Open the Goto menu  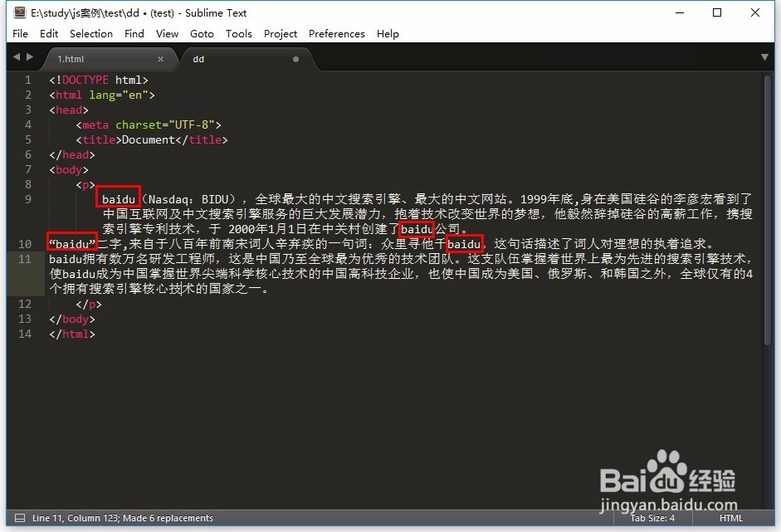[x=202, y=33]
